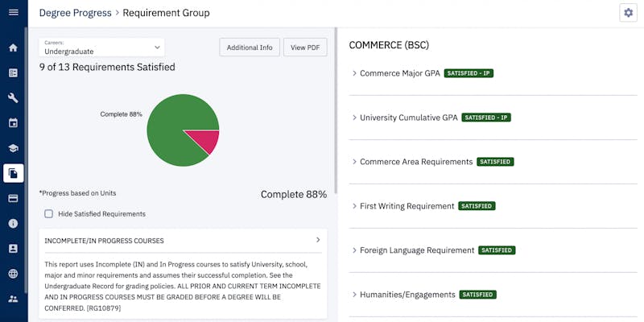Open the calendar sidebar icon
Screen dimensions: 644x322
13,123
